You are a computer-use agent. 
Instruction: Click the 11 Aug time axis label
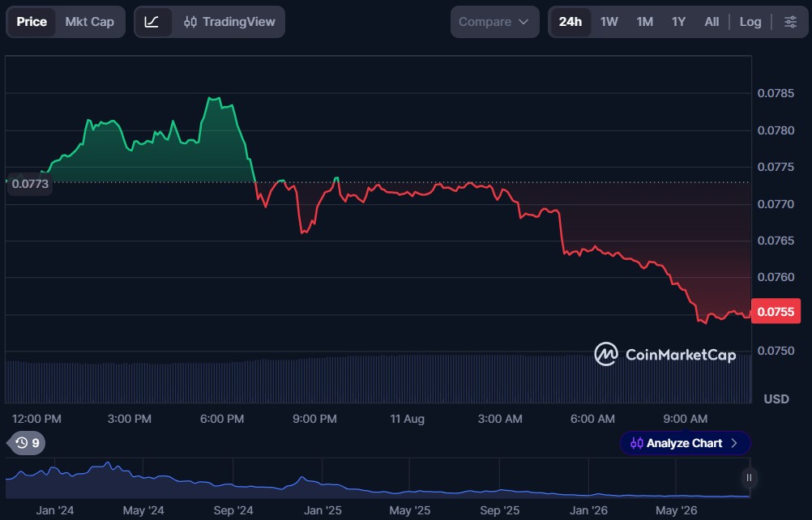coord(407,419)
